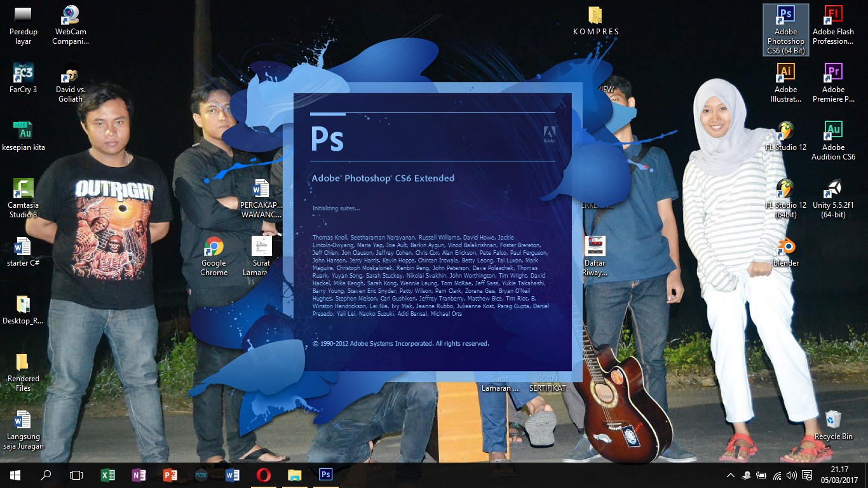Select the kesepian kita Audition file
This screenshot has height=488, width=868.
pyautogui.click(x=24, y=137)
